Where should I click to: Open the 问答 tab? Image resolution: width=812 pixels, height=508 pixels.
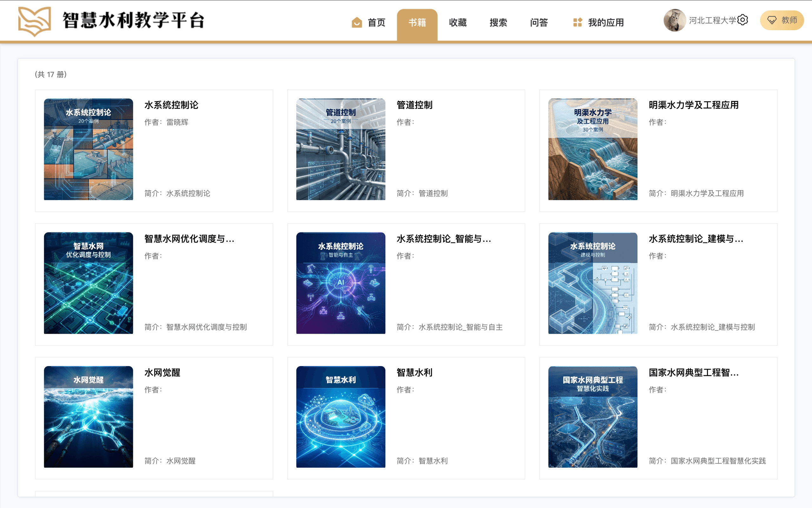click(x=539, y=23)
